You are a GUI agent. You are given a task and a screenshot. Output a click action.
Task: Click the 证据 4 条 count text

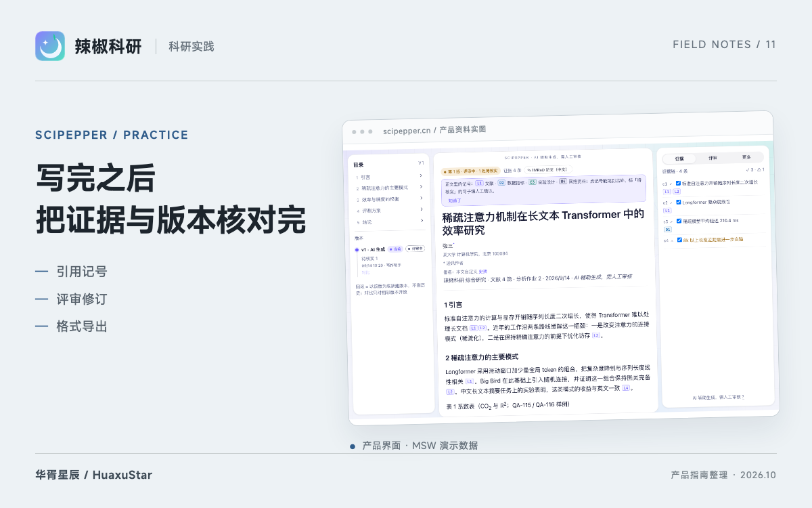(512, 171)
